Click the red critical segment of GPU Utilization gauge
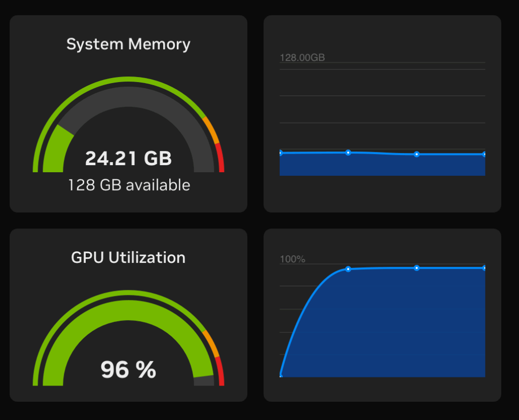519x420 pixels. point(220,371)
